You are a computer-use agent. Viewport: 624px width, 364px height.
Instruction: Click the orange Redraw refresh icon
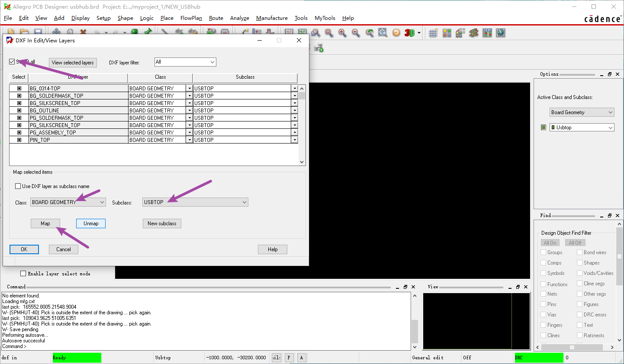tap(396, 33)
